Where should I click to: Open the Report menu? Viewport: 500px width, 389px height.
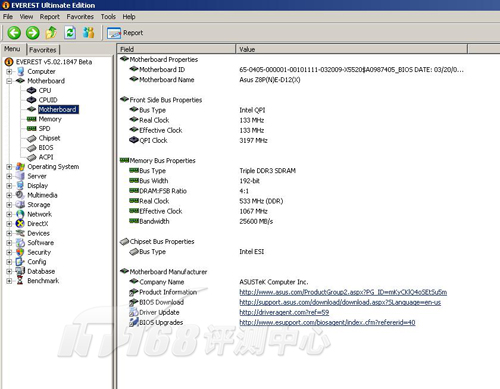(50, 17)
